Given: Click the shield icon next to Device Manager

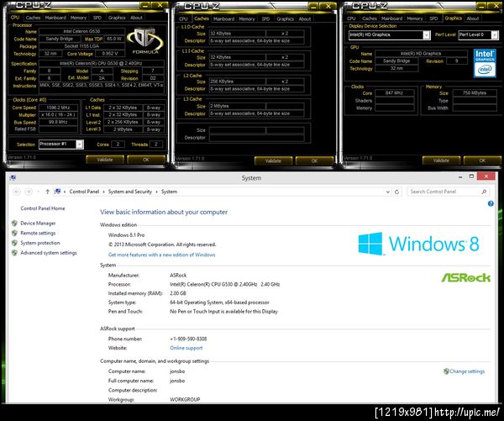Looking at the screenshot, I should point(14,224).
